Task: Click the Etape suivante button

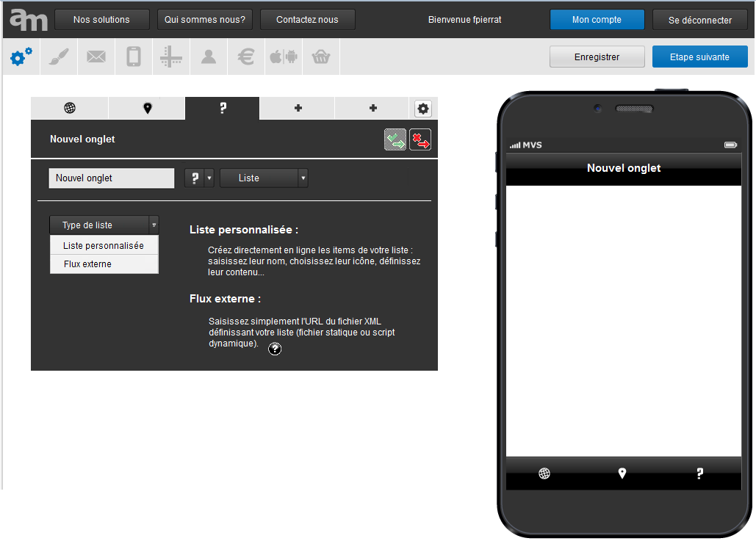Action: pyautogui.click(x=699, y=57)
